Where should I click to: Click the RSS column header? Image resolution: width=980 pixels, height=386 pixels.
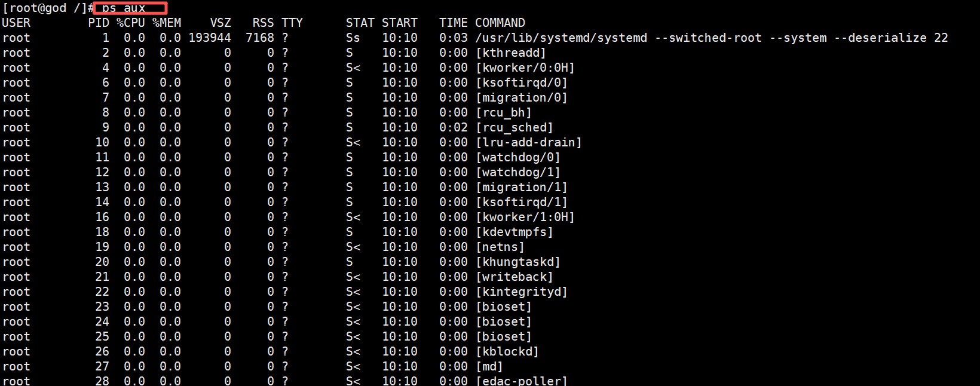click(x=264, y=23)
